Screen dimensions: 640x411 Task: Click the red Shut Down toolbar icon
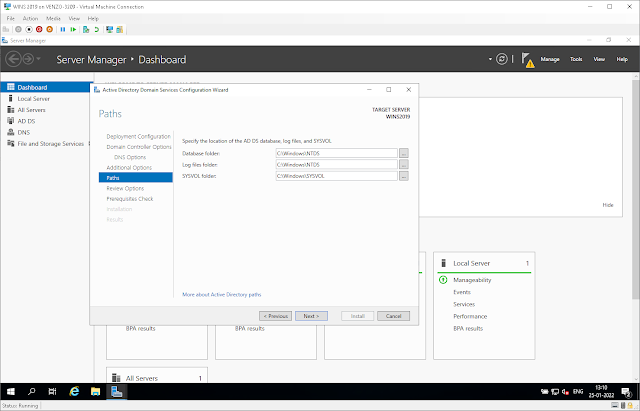pyautogui.click(x=39, y=29)
